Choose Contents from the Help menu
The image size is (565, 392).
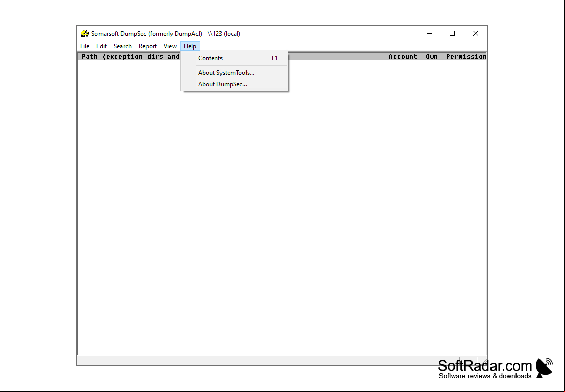pyautogui.click(x=234, y=58)
